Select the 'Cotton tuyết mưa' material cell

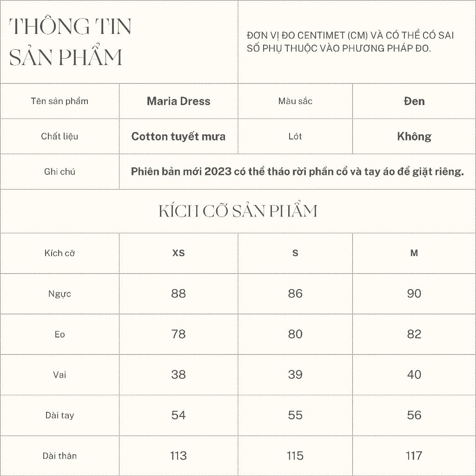point(178,136)
